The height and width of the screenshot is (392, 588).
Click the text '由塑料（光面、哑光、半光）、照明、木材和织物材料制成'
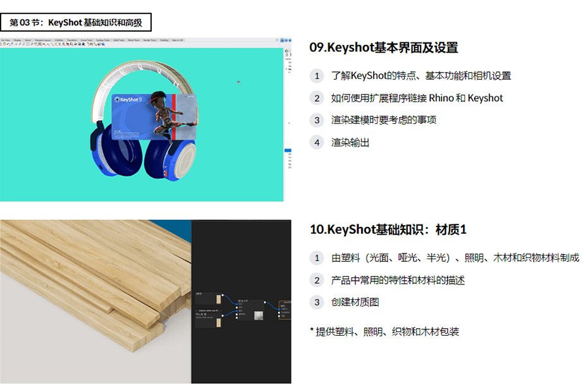pos(455,258)
